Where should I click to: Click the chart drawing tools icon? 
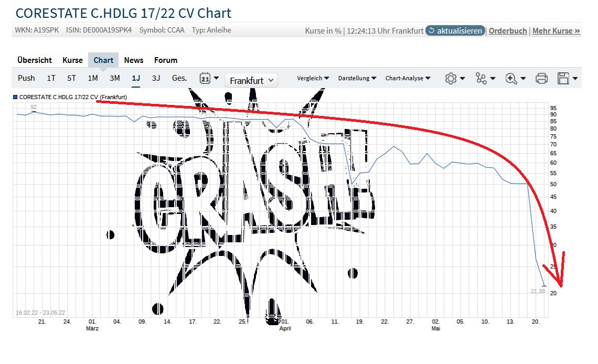click(x=481, y=78)
